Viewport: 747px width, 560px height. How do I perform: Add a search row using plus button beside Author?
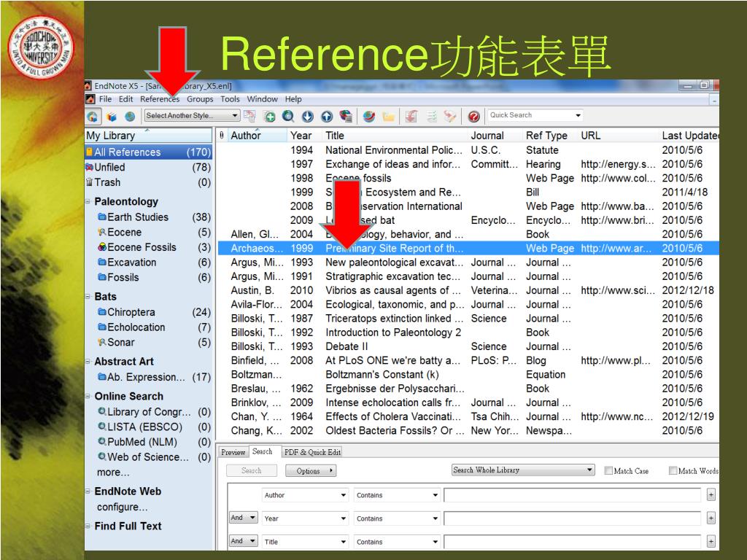coord(711,495)
